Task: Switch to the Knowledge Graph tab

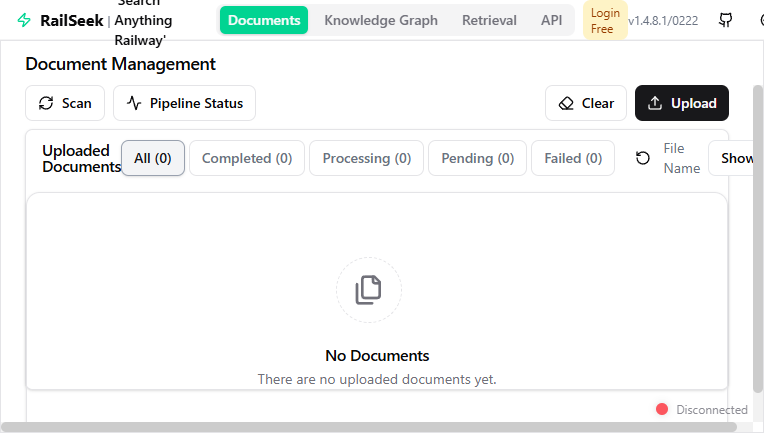Action: pos(381,20)
